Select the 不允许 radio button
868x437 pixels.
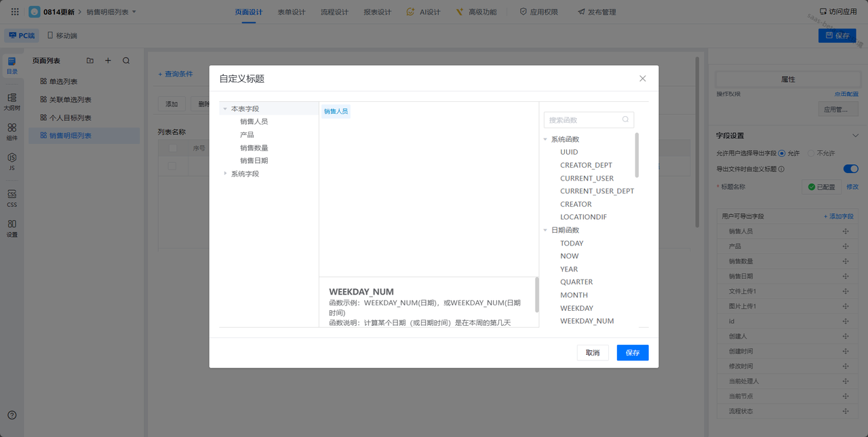[811, 153]
